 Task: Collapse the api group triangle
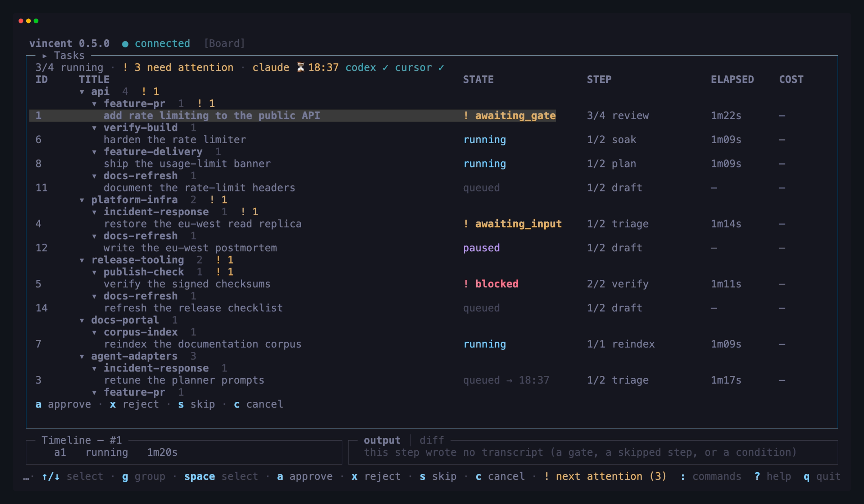(82, 92)
